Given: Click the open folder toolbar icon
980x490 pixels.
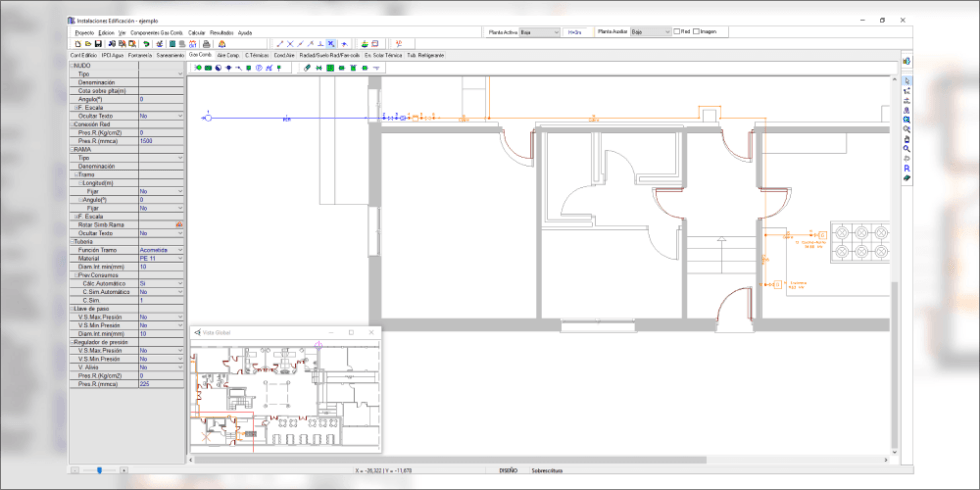Looking at the screenshot, I should click(87, 44).
